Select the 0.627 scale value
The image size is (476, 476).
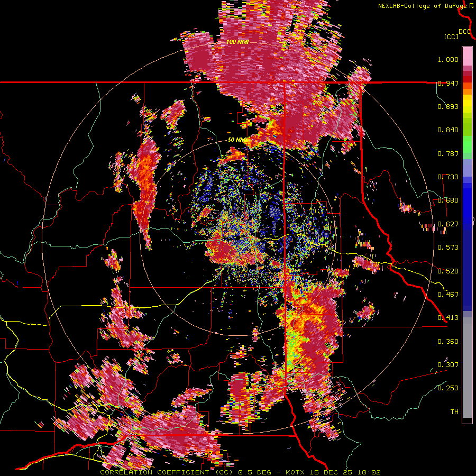(448, 224)
